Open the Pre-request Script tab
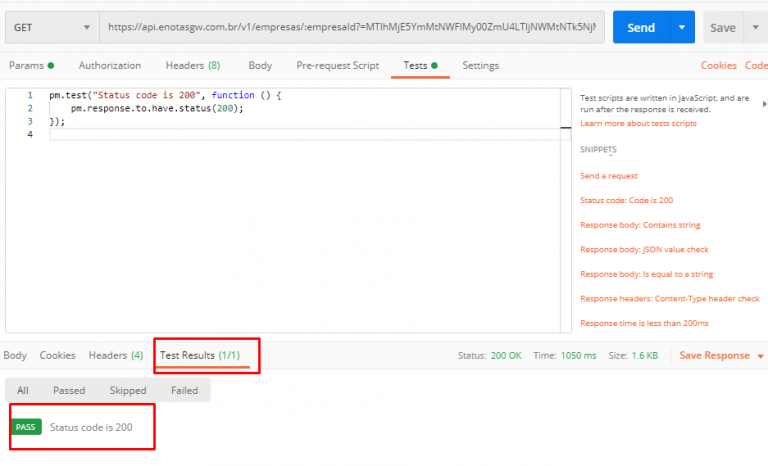768x466 pixels. tap(337, 65)
